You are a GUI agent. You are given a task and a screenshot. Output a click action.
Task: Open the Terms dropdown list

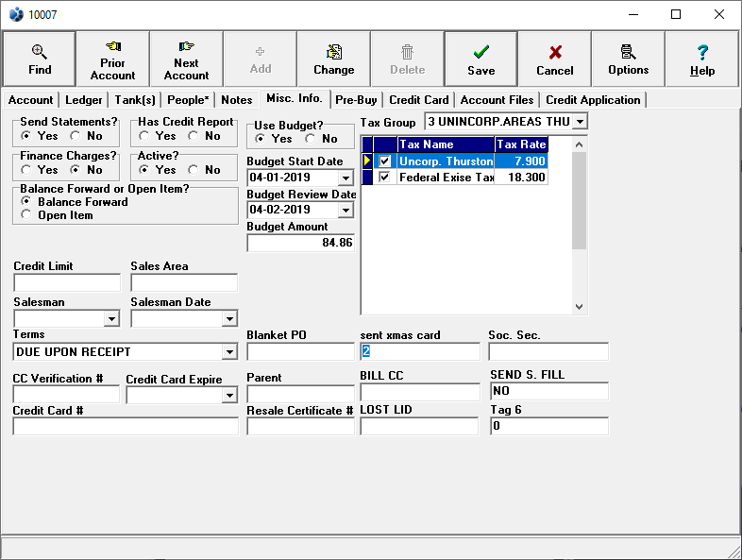[x=229, y=352]
